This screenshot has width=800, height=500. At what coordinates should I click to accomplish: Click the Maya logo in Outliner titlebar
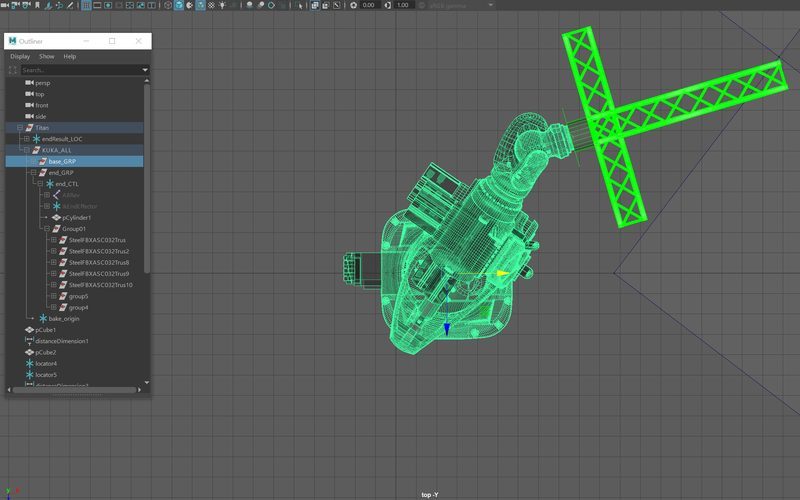pyautogui.click(x=12, y=41)
